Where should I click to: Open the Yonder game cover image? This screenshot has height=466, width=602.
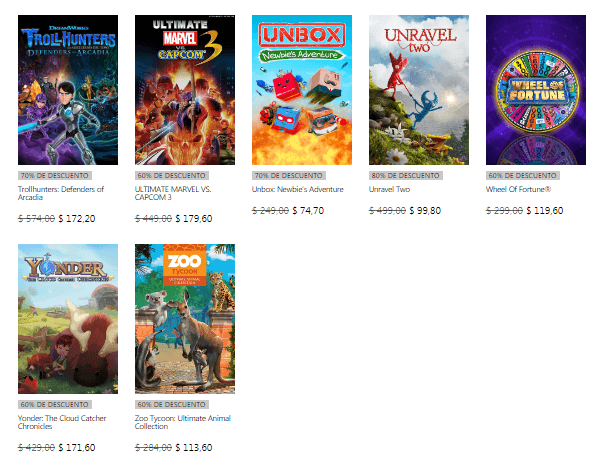click(x=68, y=319)
